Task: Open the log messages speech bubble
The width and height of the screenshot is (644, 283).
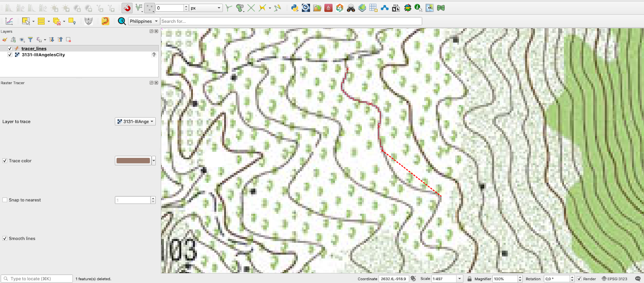Action: [638, 279]
